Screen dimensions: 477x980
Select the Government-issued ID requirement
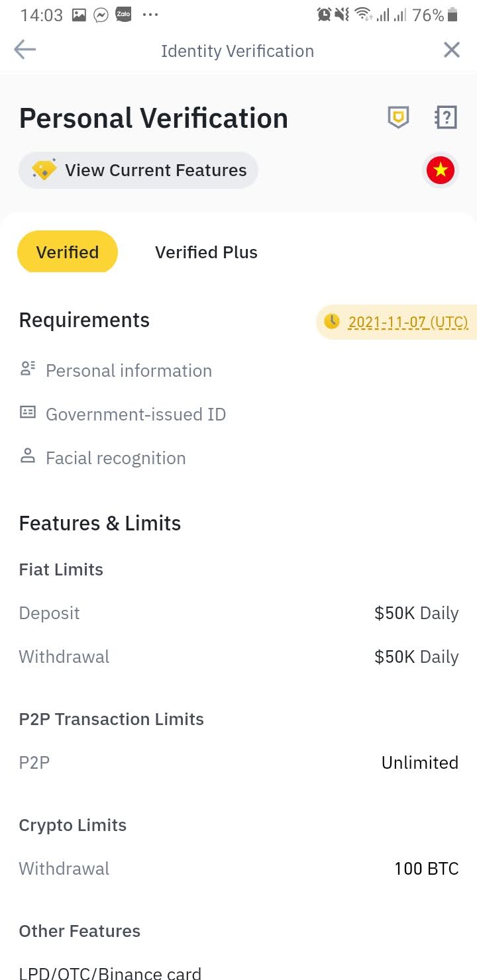point(136,415)
